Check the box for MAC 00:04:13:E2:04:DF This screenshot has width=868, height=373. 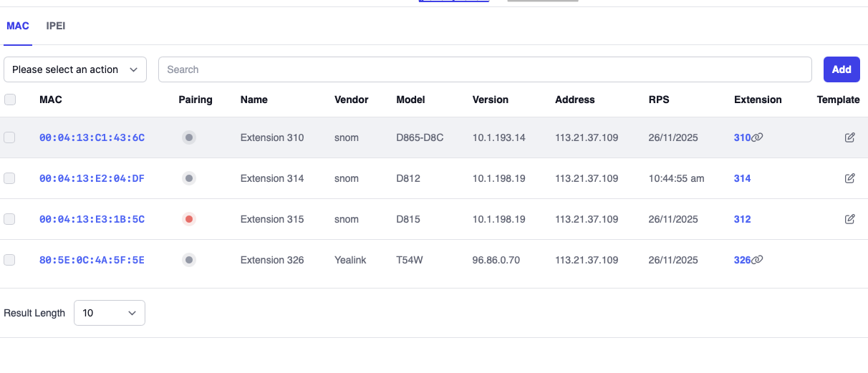tap(10, 178)
